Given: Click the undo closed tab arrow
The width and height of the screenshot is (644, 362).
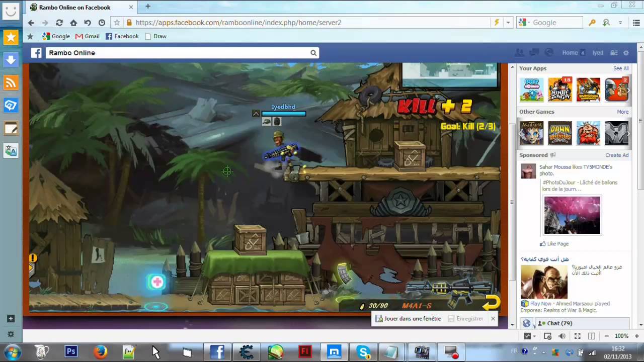Looking at the screenshot, I should coord(88,23).
